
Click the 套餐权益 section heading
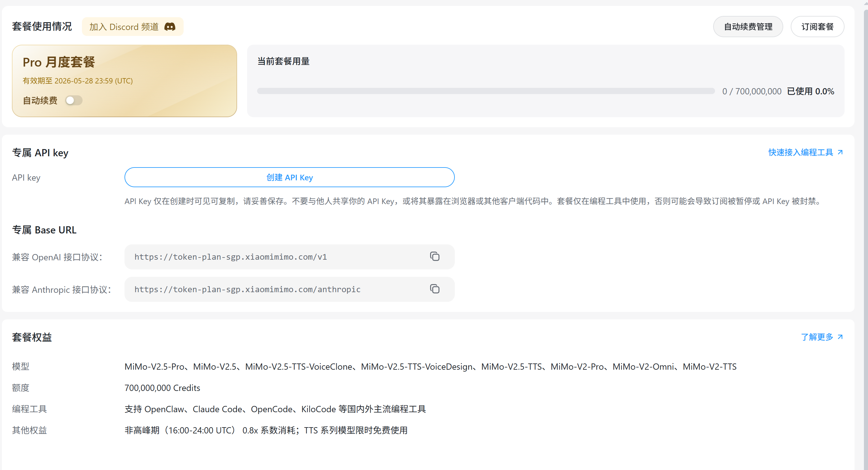point(32,337)
